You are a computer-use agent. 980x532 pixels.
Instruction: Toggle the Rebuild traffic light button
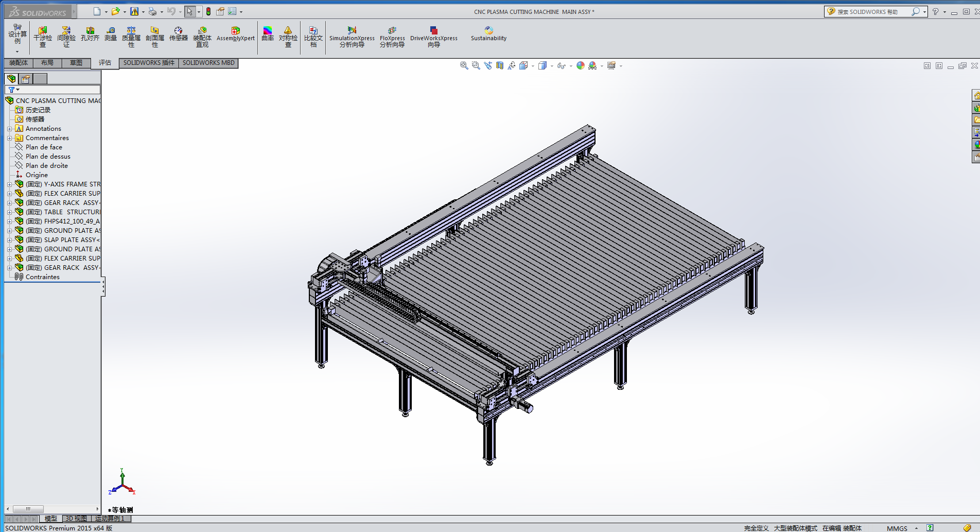coord(208,11)
